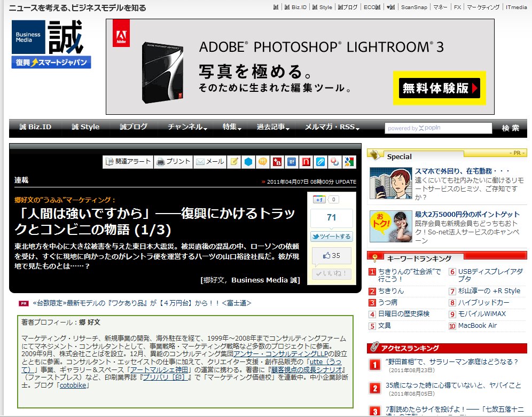Open the ScanSnap link in top bar

click(414, 7)
